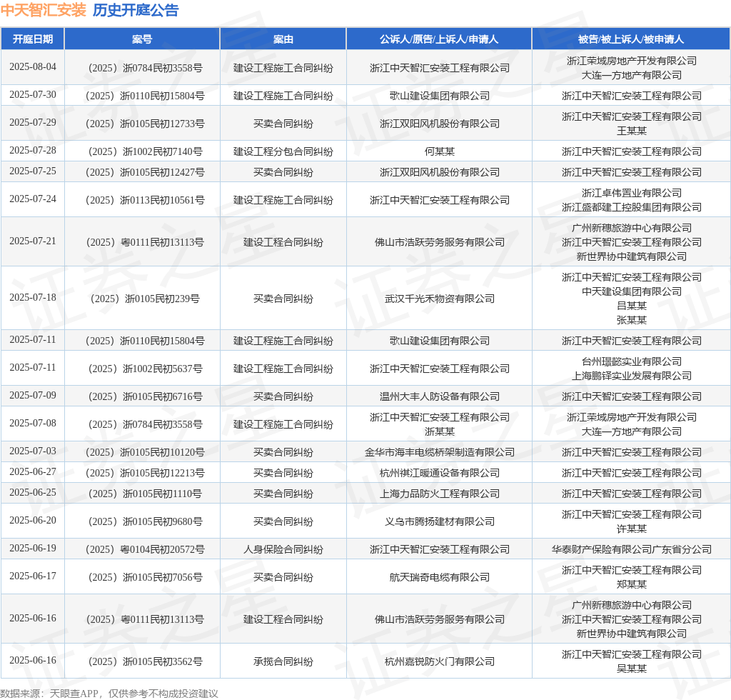The image size is (731, 700).
Task: Click the date 2025-07-25
Action: coord(33,171)
